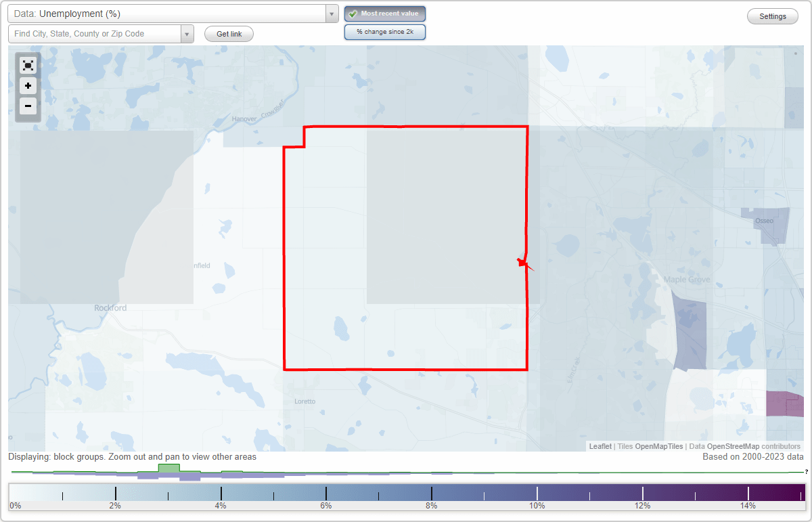Click the green histogram peak above legend
The height and width of the screenshot is (522, 812).
168,468
